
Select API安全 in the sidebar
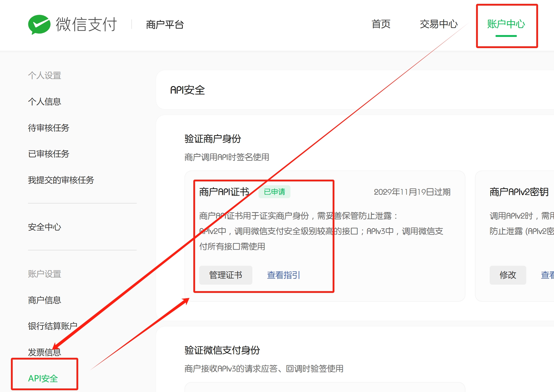(43, 378)
